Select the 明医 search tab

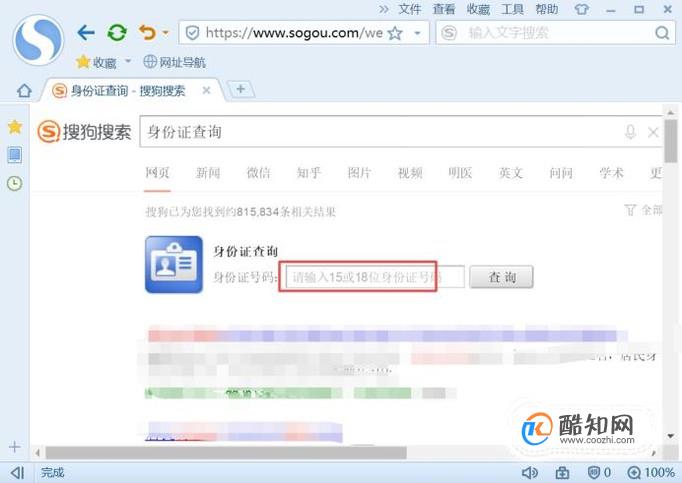(460, 173)
